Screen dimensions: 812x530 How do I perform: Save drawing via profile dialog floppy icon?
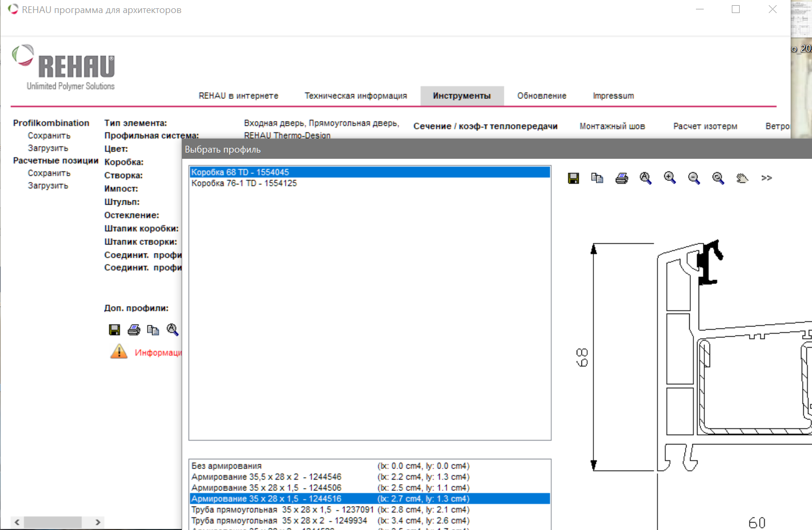[x=573, y=178]
